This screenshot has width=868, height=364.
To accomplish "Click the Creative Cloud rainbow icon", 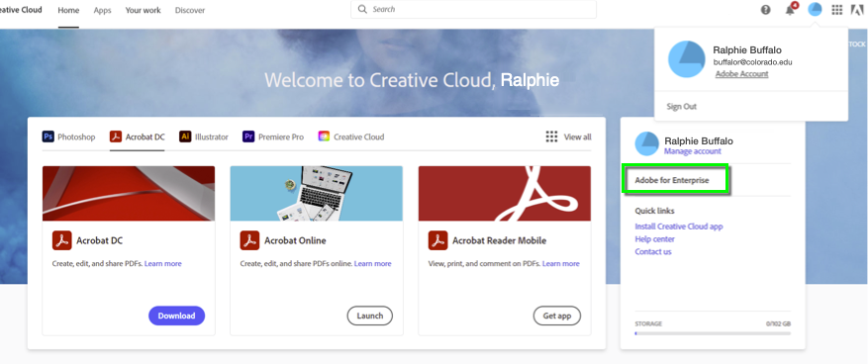I will pyautogui.click(x=324, y=136).
